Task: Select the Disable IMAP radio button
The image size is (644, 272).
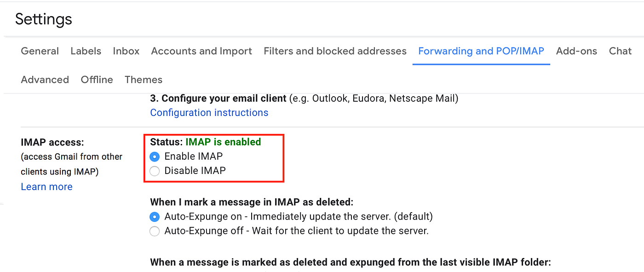Action: click(155, 171)
